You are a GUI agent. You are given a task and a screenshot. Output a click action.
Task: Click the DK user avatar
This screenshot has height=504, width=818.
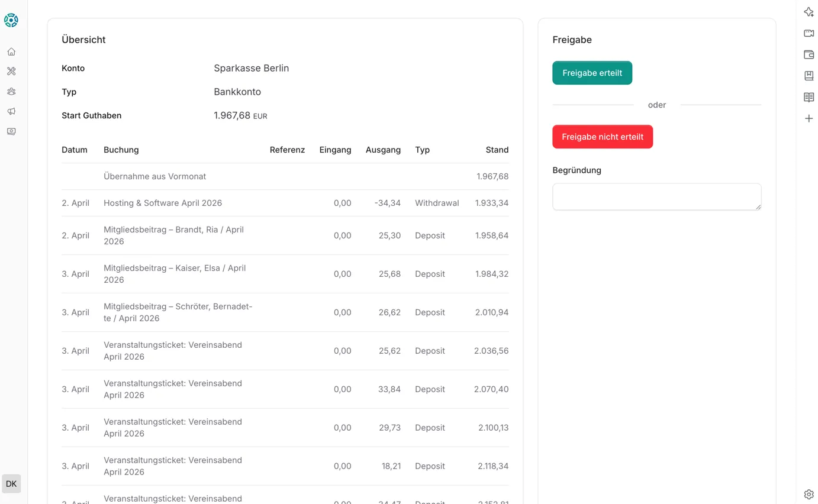coord(11,483)
